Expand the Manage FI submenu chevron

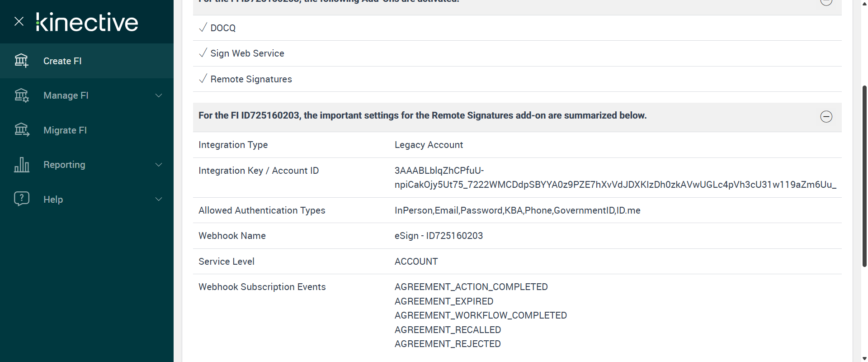[x=159, y=95]
